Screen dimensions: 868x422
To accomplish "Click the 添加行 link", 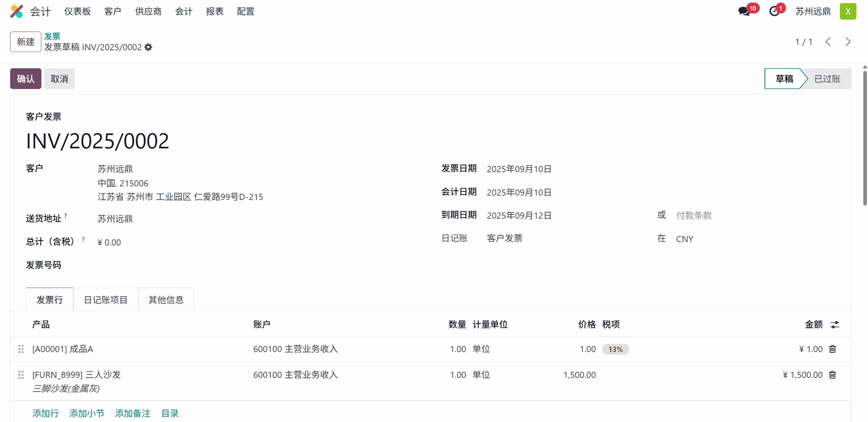I will [45, 413].
